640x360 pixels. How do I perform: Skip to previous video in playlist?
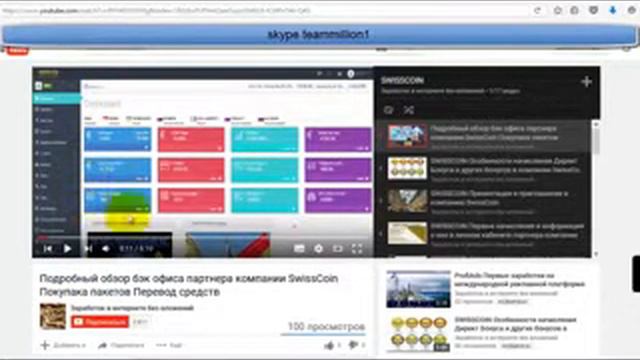[48, 248]
